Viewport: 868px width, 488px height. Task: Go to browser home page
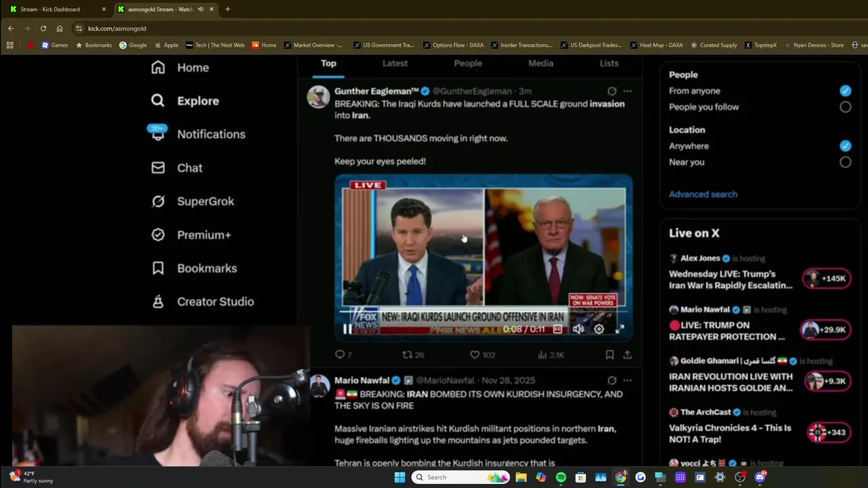tap(60, 28)
